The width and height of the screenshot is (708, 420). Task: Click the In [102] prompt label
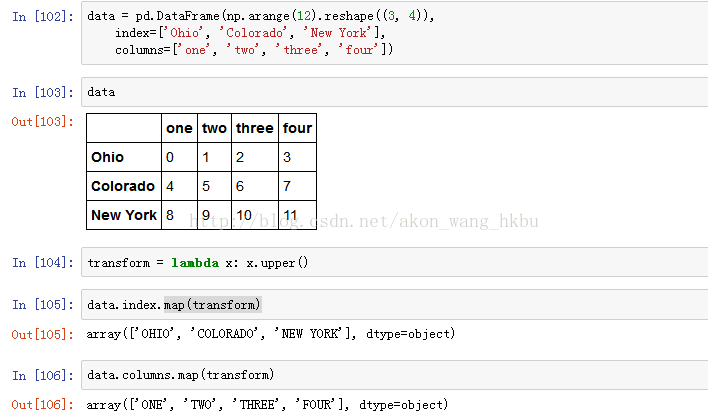click(43, 17)
